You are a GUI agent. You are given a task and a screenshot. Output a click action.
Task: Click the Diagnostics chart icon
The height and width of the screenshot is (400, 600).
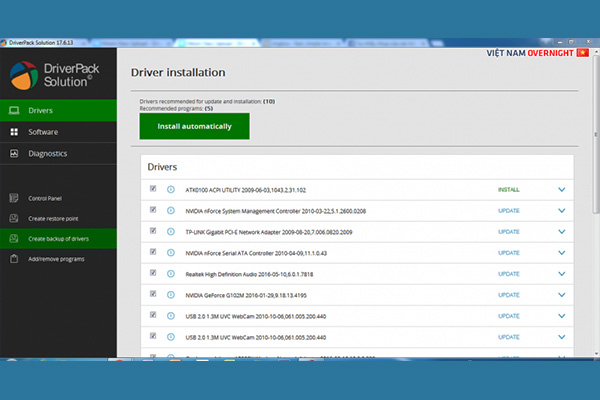(x=14, y=153)
